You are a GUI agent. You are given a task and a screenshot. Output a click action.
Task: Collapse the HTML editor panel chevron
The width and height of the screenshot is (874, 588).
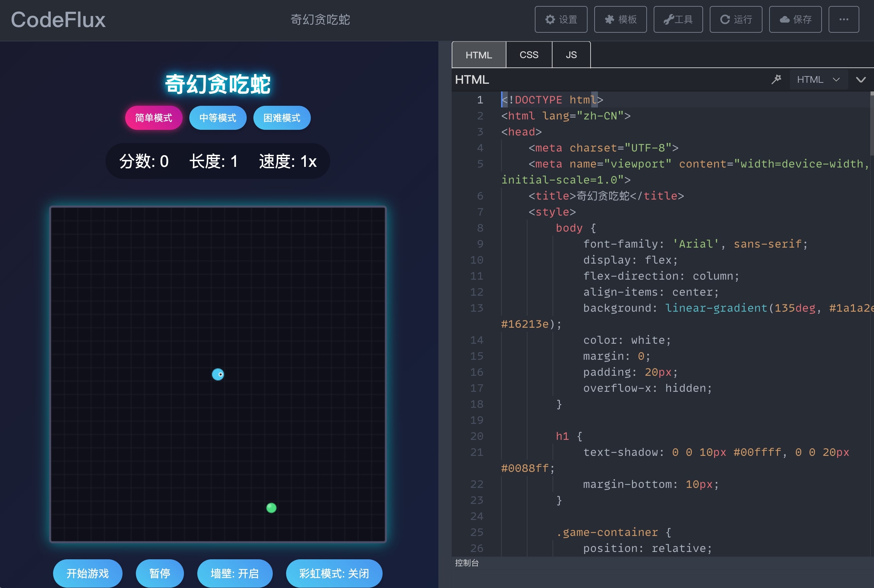861,79
